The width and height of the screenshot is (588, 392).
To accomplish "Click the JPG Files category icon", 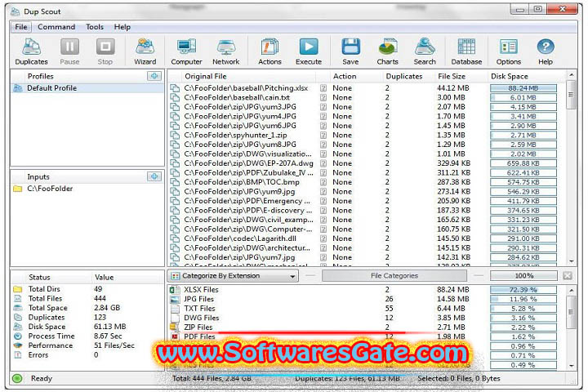I will click(175, 299).
